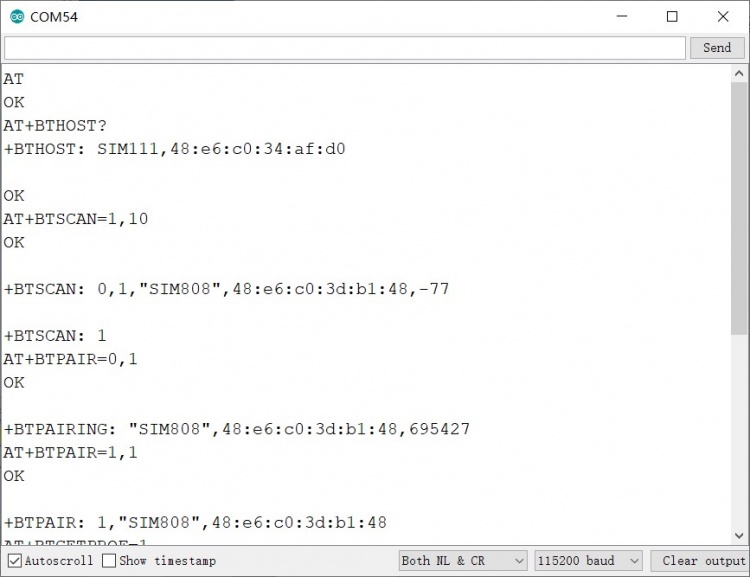
Task: Click the first 'AT' line in output
Action: (x=13, y=79)
